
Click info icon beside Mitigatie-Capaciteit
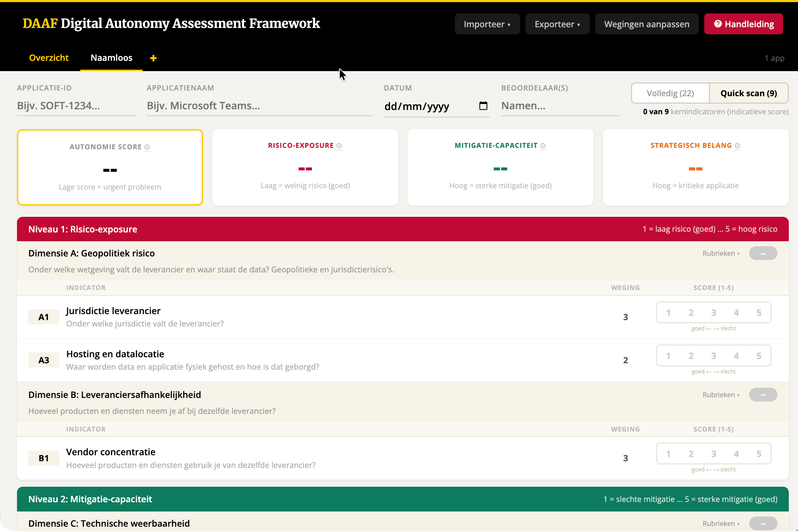coord(543,146)
